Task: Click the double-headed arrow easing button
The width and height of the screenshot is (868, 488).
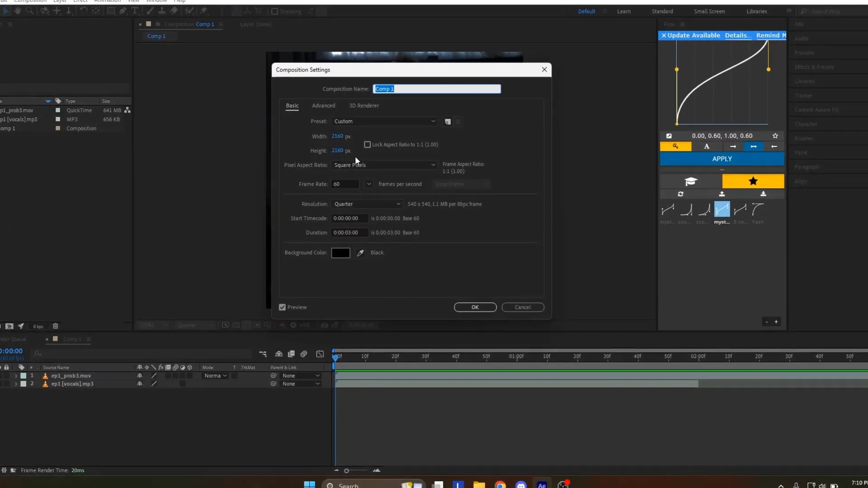Action: [x=753, y=146]
